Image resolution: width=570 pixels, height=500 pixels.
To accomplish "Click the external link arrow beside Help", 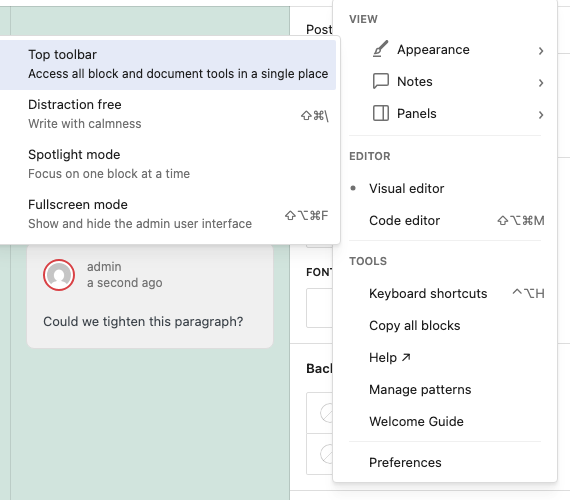I will [x=406, y=357].
